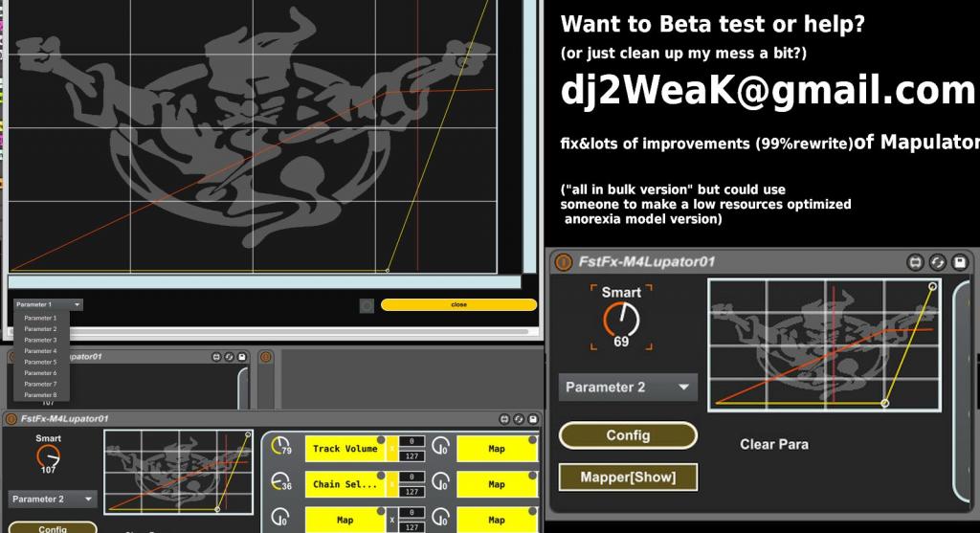Click the yellow Chain Sel... mapping button
This screenshot has width=980, height=533.
345,484
